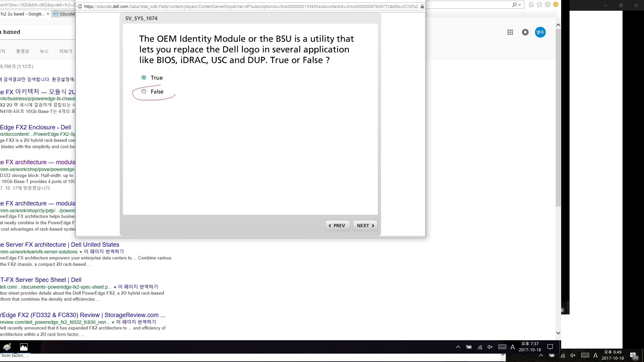Expand the address bar search dropdown arrow
The height and width of the screenshot is (362, 644).
(x=520, y=5)
